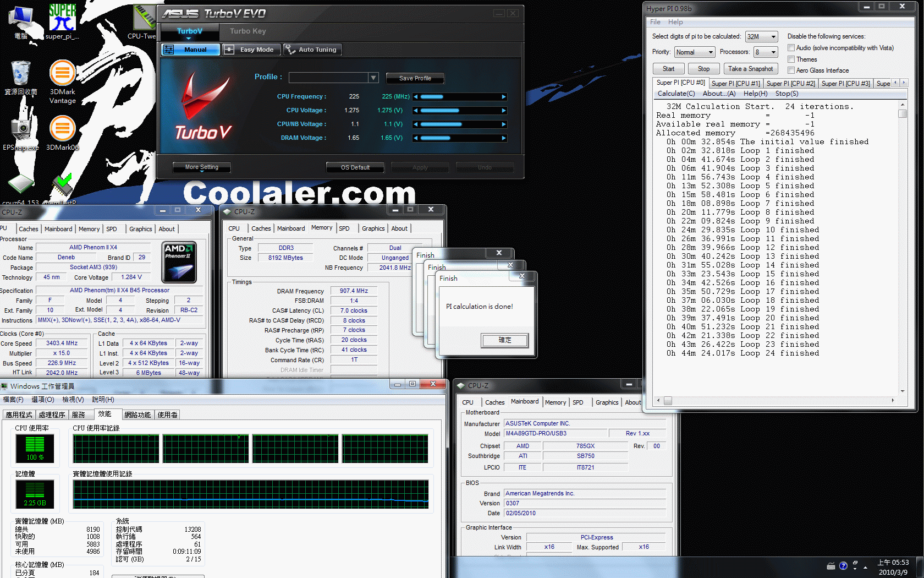924x578 pixels.
Task: Increase CPU Voltage with right arrow
Action: click(504, 111)
